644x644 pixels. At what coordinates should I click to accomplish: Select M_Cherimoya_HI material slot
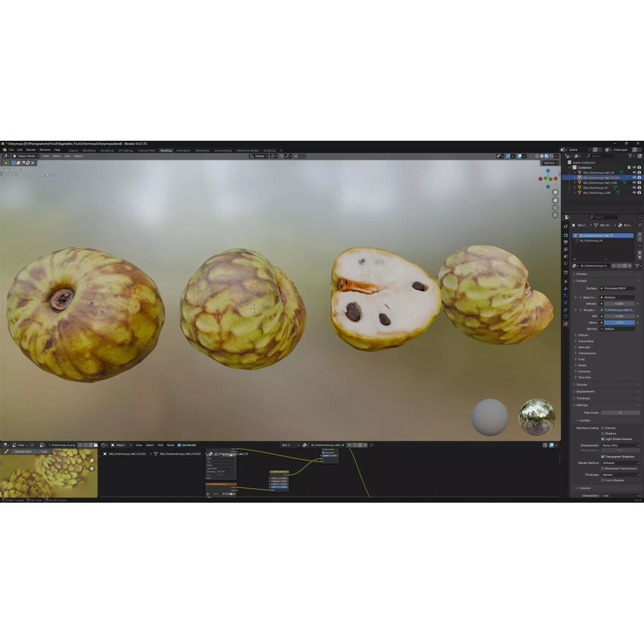click(602, 241)
